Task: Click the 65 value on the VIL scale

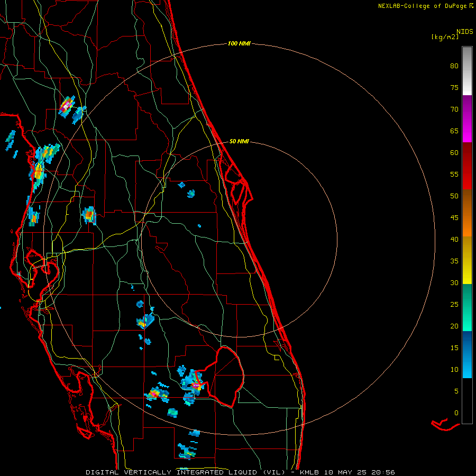Action: click(454, 131)
